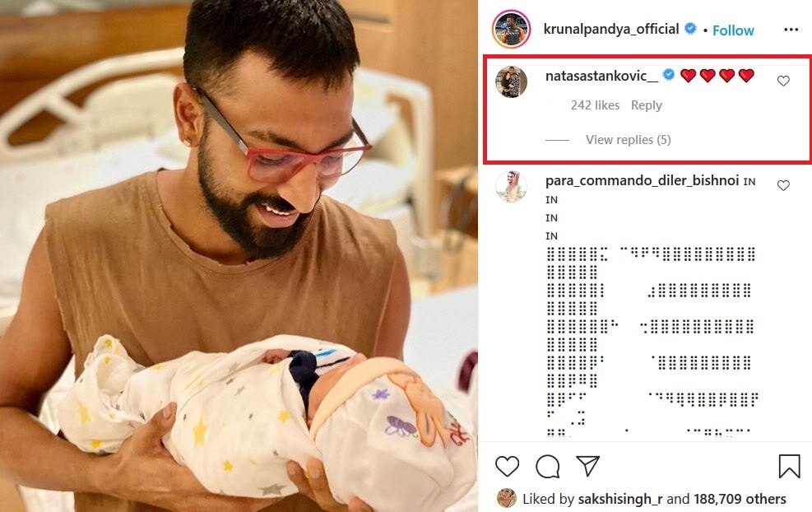Viewport: 812px width, 512px height.
Task: Follow krunalpandya_official
Action: click(x=733, y=30)
